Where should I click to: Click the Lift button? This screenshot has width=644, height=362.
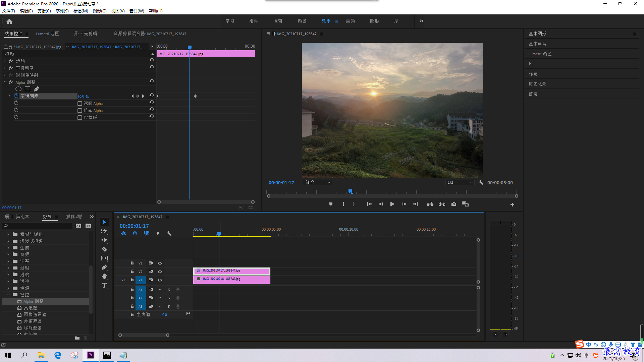pos(430,204)
